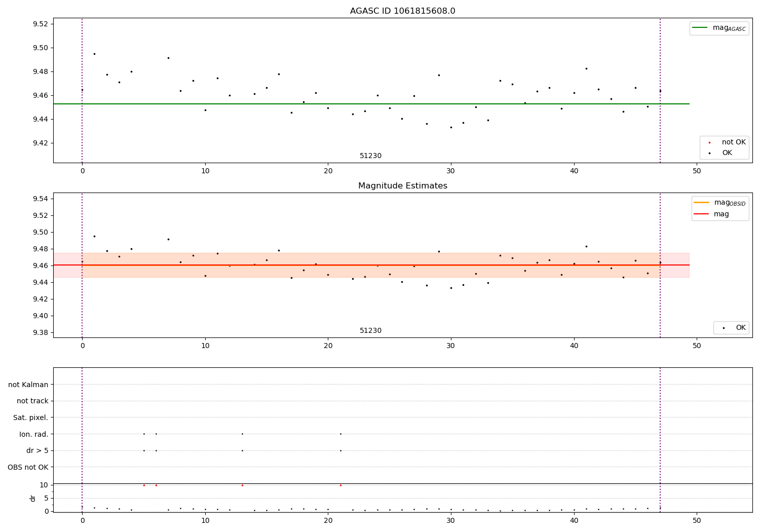This screenshot has width=760, height=532.
Task: Click the 9.42 y-tick in top plot
Action: click(x=40, y=143)
